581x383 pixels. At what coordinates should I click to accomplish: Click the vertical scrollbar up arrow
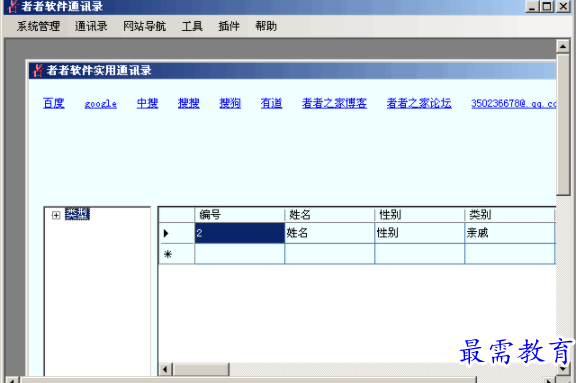(x=563, y=46)
